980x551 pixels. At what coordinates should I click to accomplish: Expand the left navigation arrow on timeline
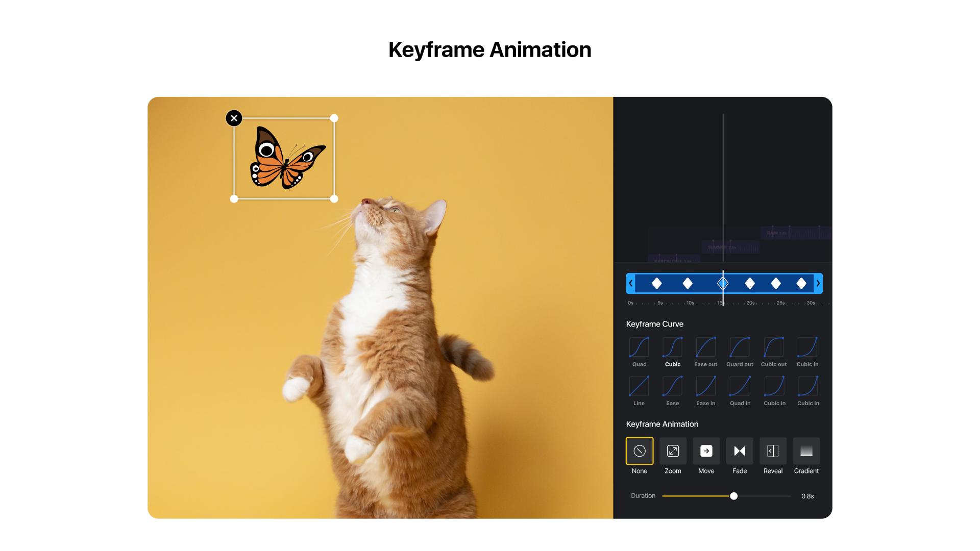pos(629,283)
